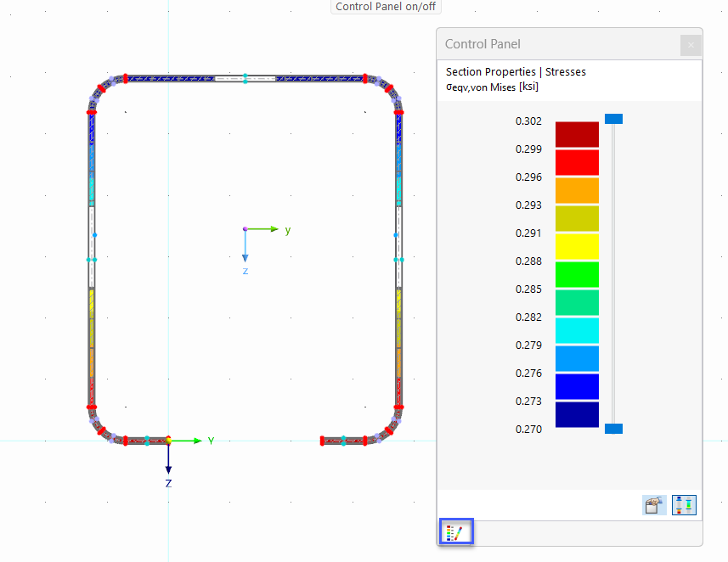Click the Section Properties | Stresses heading
728x562 pixels.
[516, 72]
